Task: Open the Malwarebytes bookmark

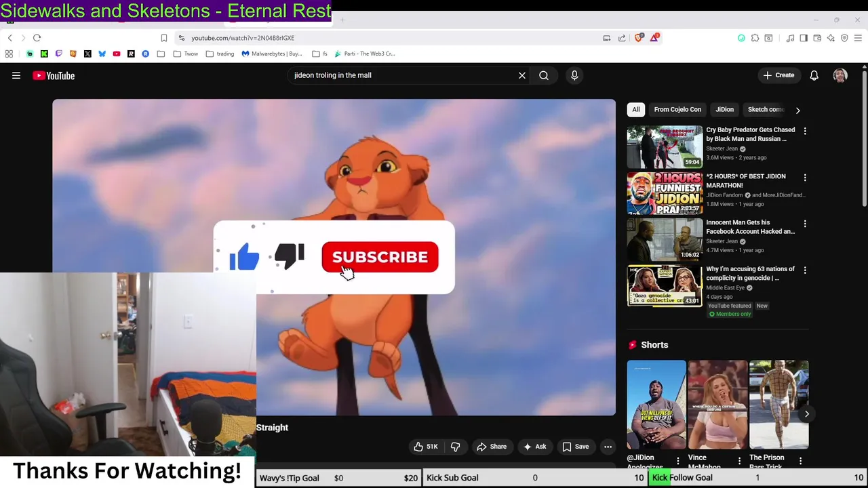Action: 271,54
